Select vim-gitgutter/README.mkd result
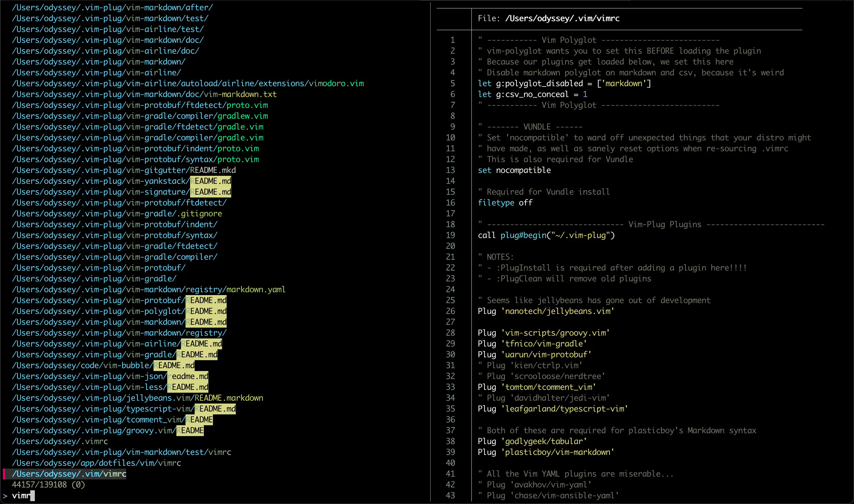The width and height of the screenshot is (854, 504). pyautogui.click(x=124, y=170)
